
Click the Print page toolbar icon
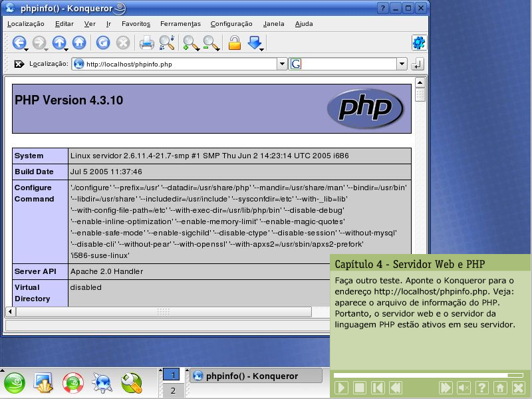(146, 43)
